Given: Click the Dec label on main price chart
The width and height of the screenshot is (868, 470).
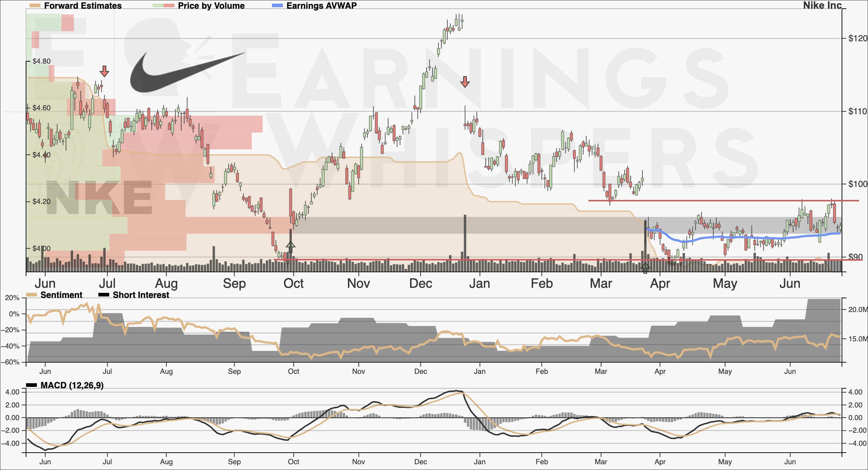Looking at the screenshot, I should (x=421, y=283).
